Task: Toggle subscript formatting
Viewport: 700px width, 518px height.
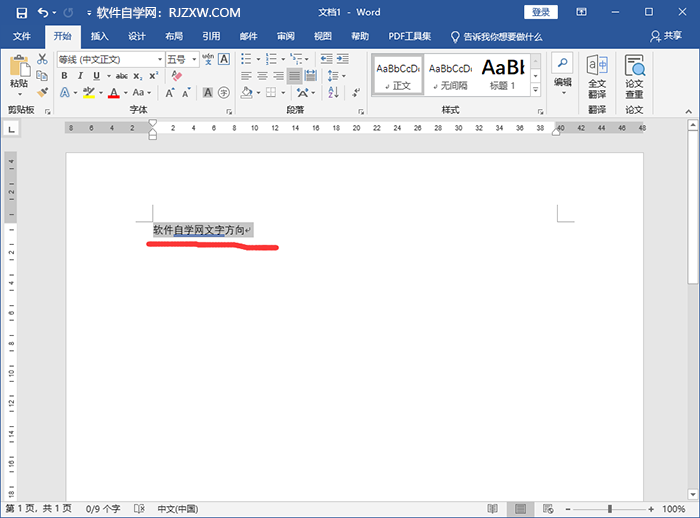Action: click(138, 76)
